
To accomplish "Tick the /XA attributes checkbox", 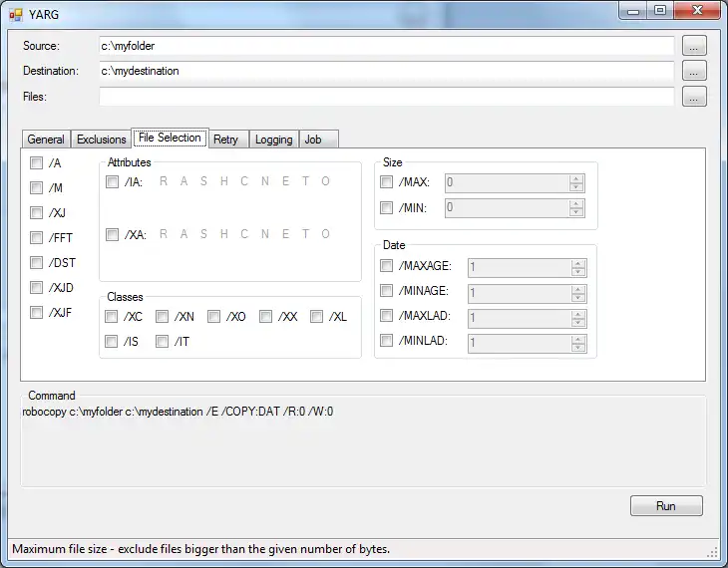I will coord(112,235).
